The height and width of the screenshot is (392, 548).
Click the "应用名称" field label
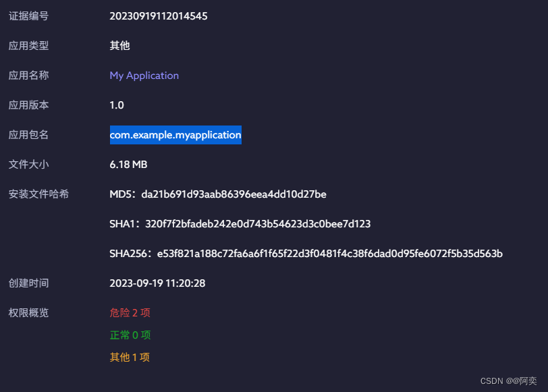(x=28, y=75)
